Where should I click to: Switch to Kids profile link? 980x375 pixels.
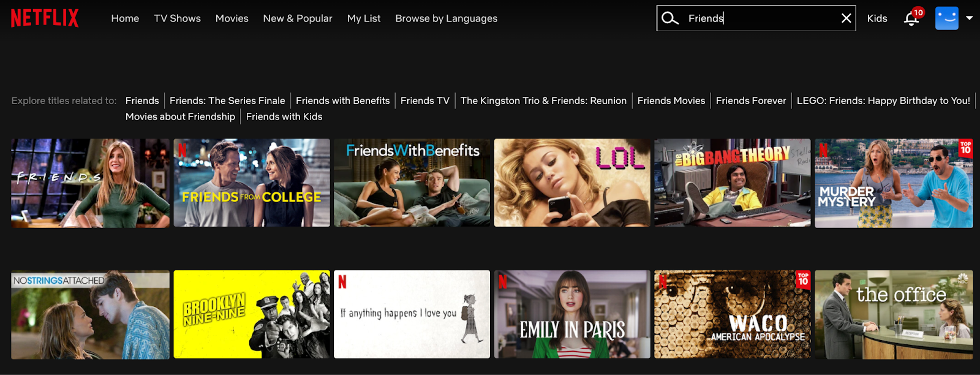(877, 18)
